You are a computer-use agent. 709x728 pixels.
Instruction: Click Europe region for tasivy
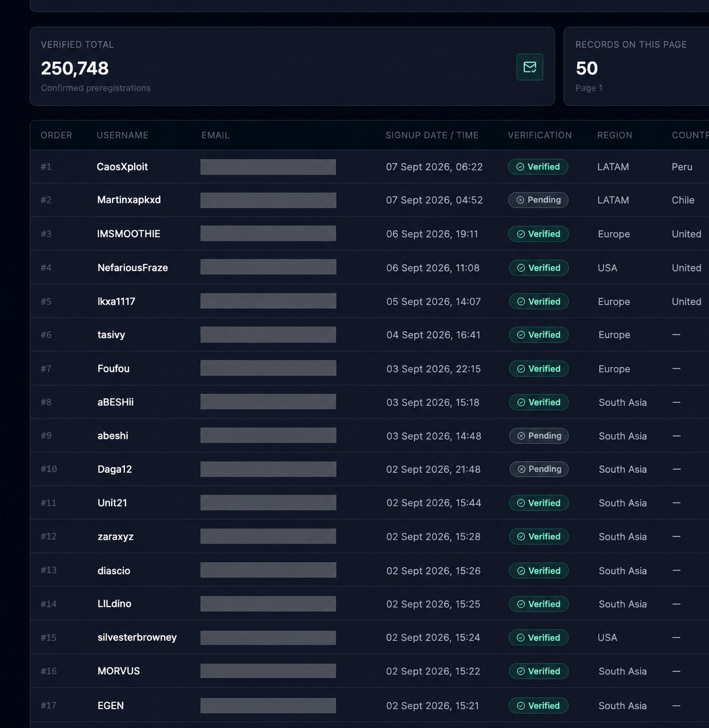point(614,335)
